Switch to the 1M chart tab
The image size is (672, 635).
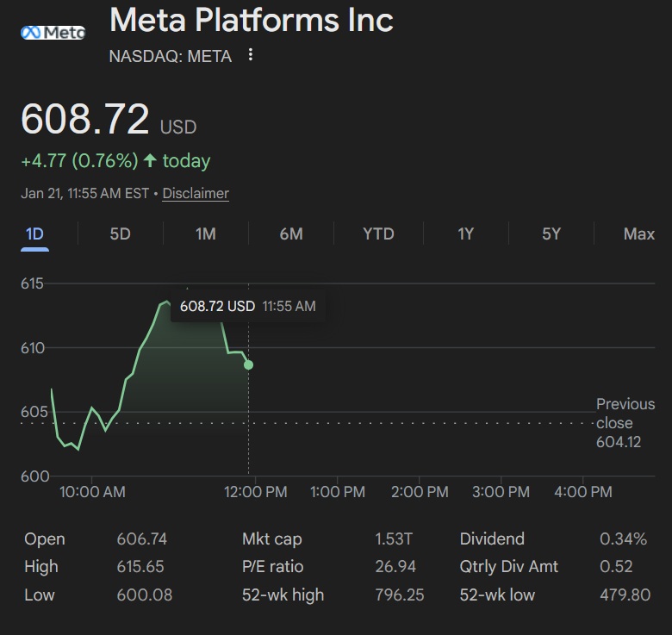(205, 233)
